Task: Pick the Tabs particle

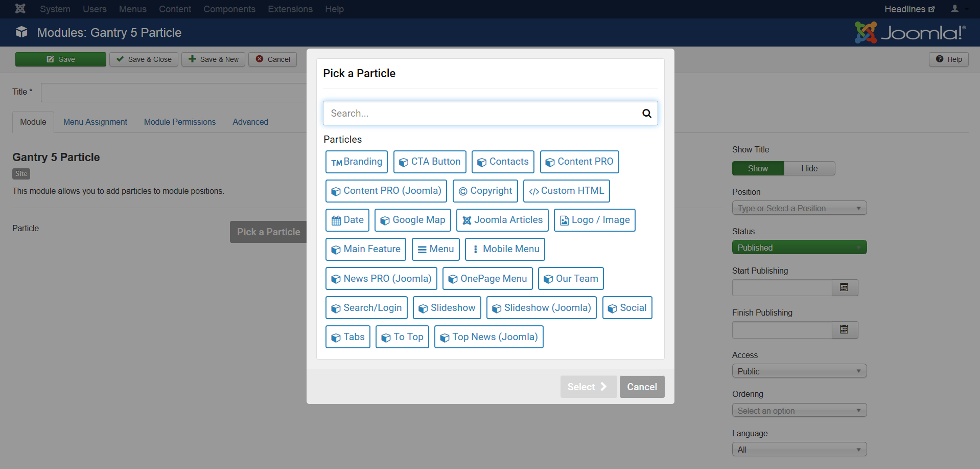Action: point(348,337)
